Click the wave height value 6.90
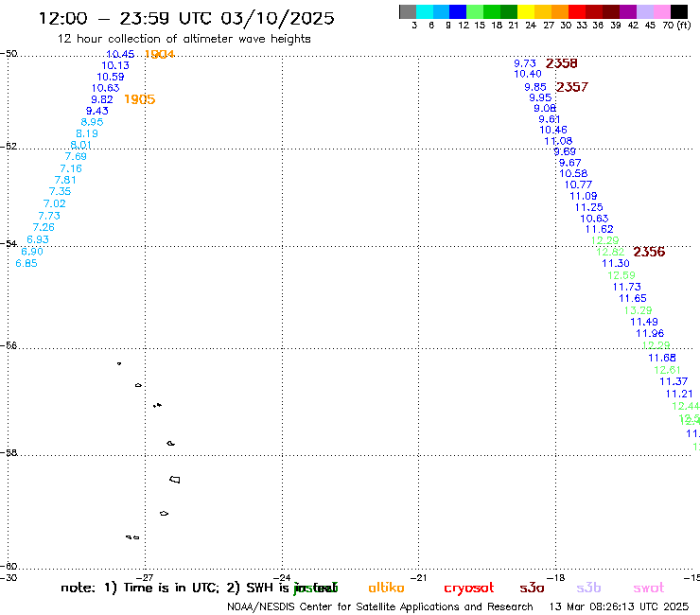The image size is (700, 615). (32, 252)
